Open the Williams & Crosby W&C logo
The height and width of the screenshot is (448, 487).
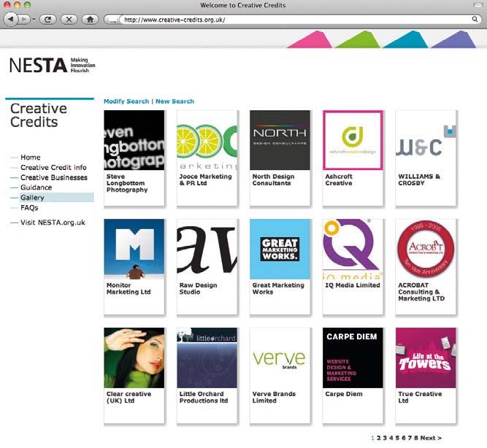[426, 140]
